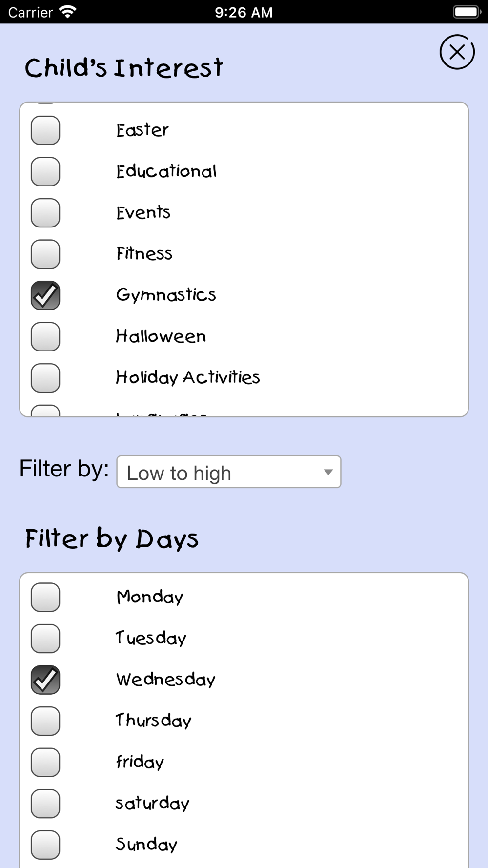Click the dropdown arrow beside Low to high

(x=328, y=472)
